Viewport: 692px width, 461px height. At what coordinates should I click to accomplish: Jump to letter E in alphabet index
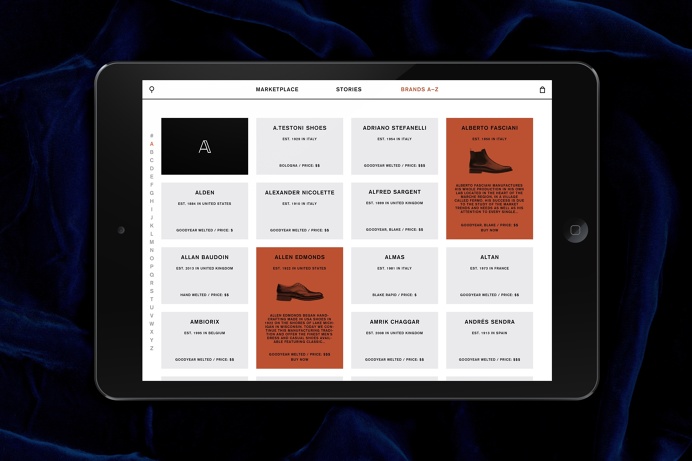click(151, 176)
